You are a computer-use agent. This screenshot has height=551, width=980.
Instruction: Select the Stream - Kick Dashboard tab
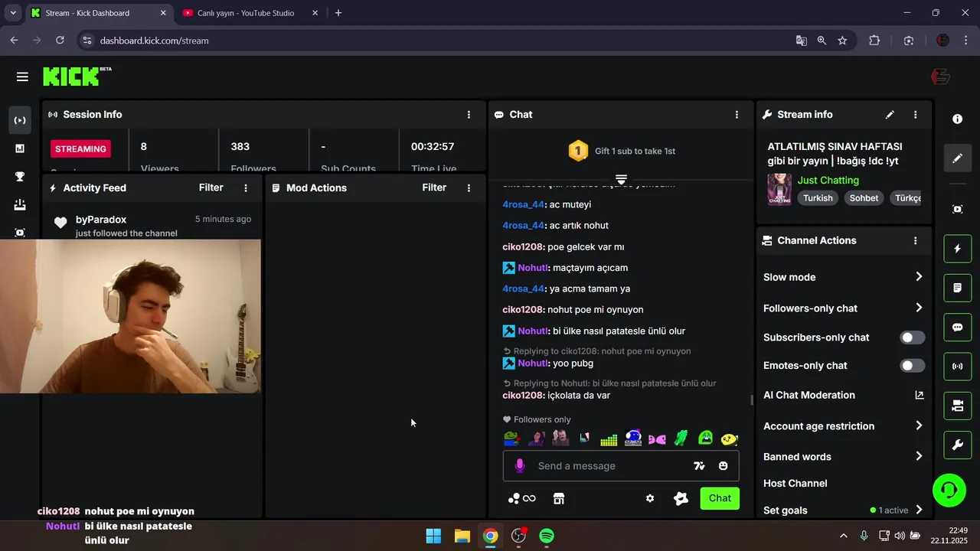coord(99,13)
